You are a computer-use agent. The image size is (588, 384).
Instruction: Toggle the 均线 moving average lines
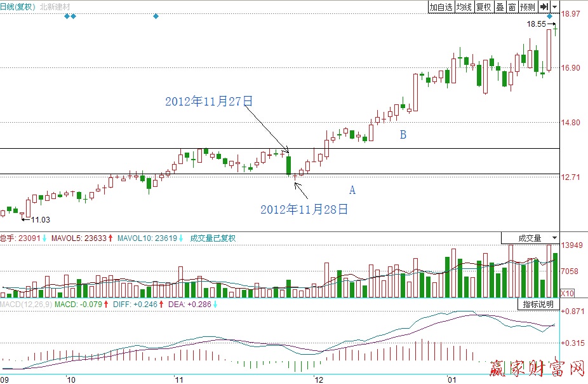tap(464, 7)
